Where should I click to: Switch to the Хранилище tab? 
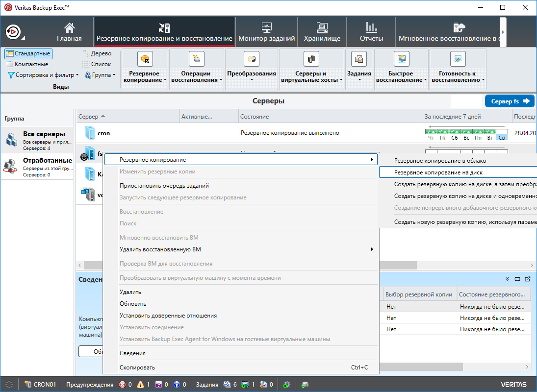coord(322,32)
